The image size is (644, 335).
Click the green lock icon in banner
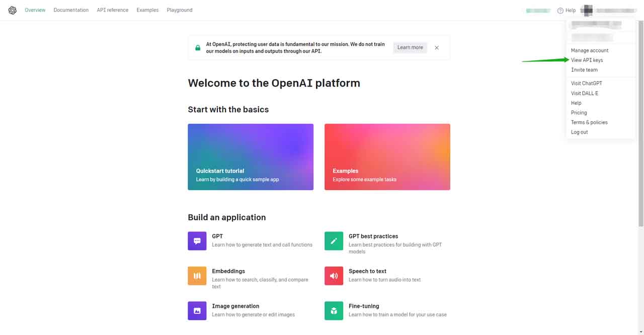[x=198, y=48]
